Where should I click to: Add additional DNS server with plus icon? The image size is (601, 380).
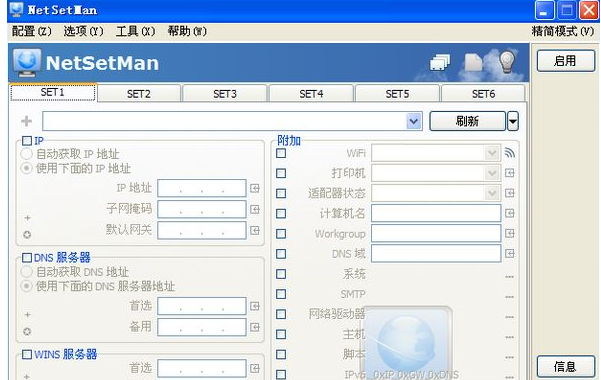click(x=27, y=314)
